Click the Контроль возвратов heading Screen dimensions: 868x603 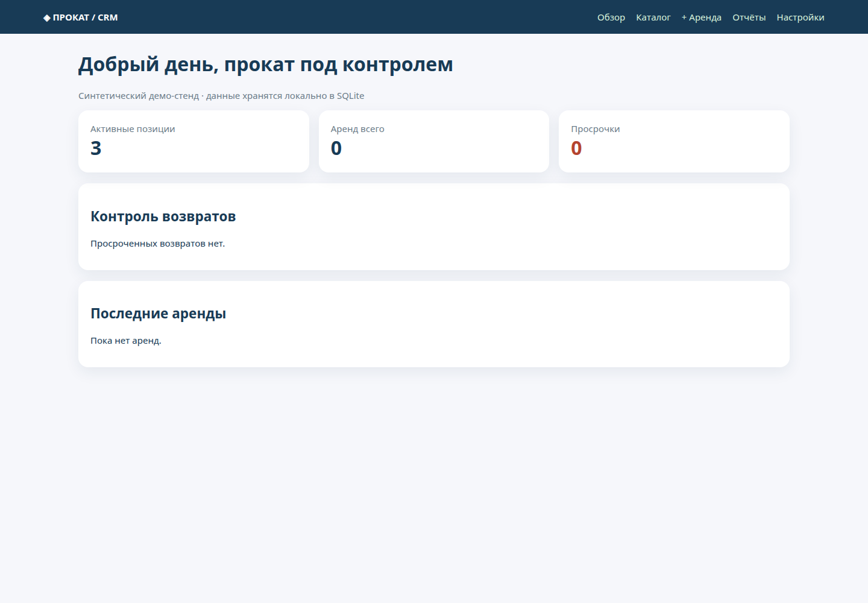pos(163,216)
